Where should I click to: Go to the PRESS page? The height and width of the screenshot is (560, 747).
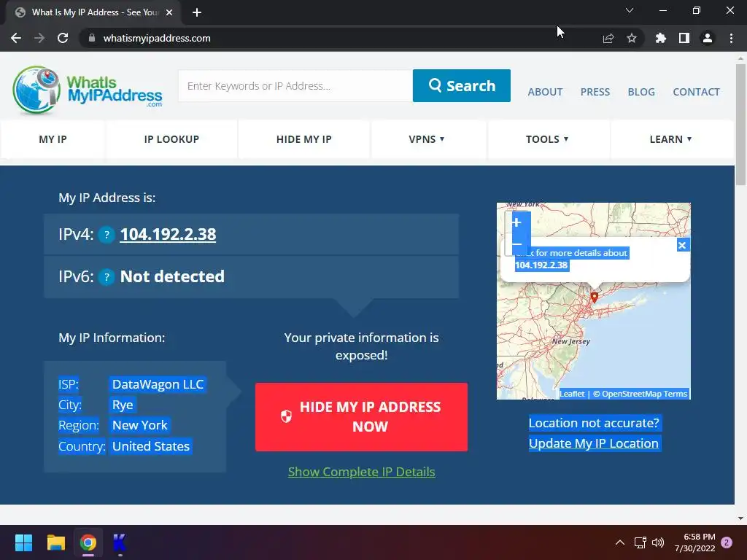coord(595,92)
